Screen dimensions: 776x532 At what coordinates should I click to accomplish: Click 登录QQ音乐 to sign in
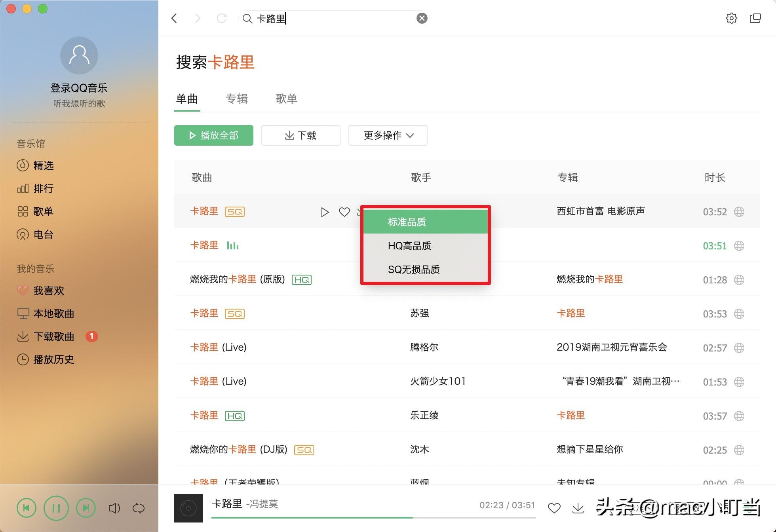(79, 87)
